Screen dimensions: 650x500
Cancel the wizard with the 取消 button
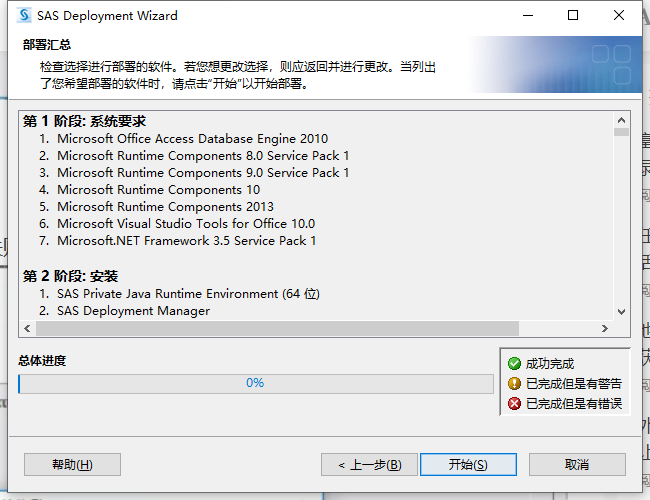pyautogui.click(x=577, y=464)
